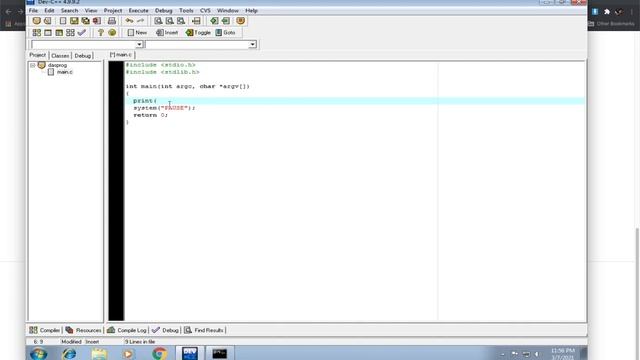The width and height of the screenshot is (640, 360).
Task: Open the Debug menu in the menu bar
Action: pos(164,11)
